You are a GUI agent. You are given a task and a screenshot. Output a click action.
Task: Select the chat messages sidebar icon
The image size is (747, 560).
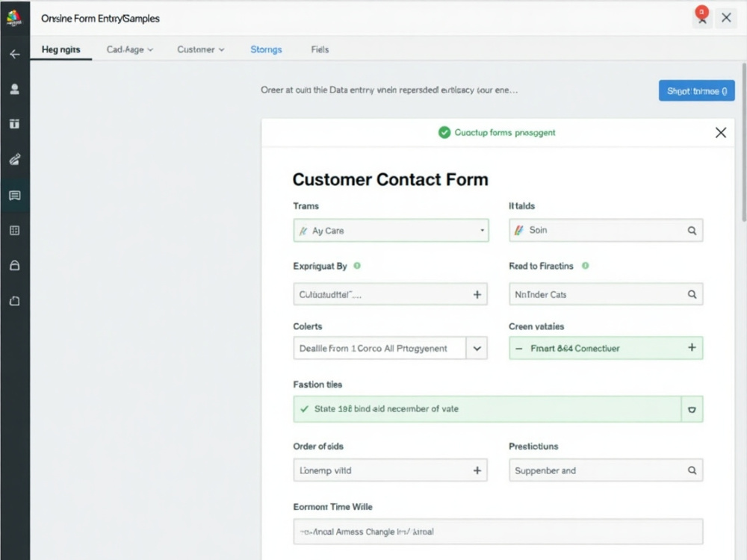point(15,196)
